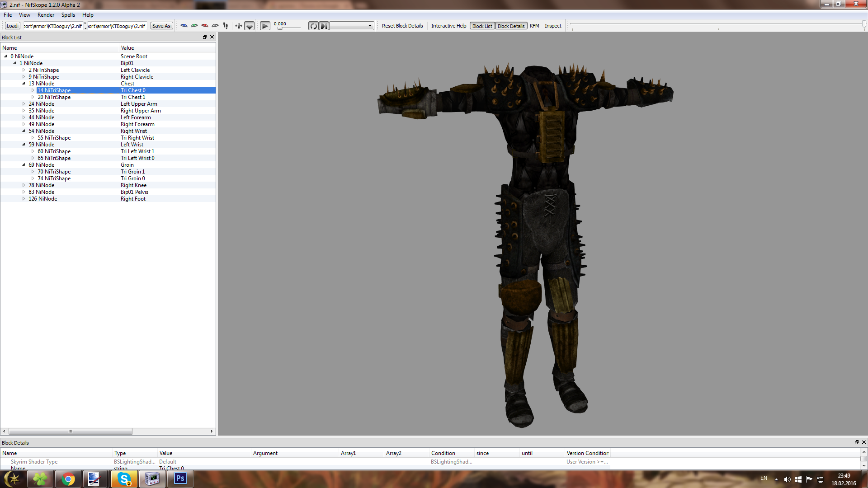Toggle the Block Details panel button

[x=511, y=26]
